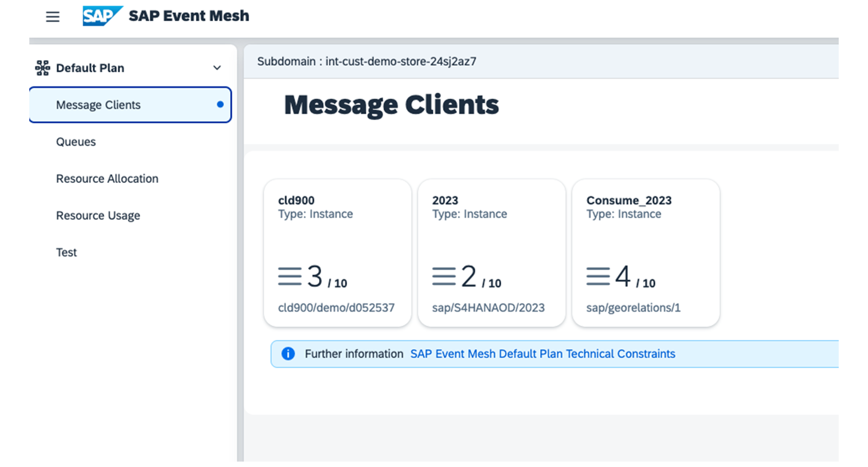Click "Type: Instance" on Consume_2023 card
This screenshot has height=467, width=868.
coord(624,214)
